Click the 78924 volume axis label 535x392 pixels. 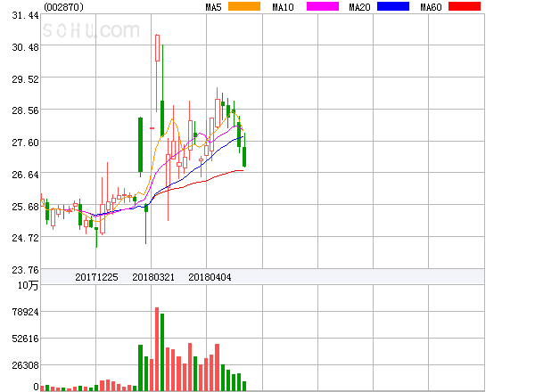click(x=25, y=312)
